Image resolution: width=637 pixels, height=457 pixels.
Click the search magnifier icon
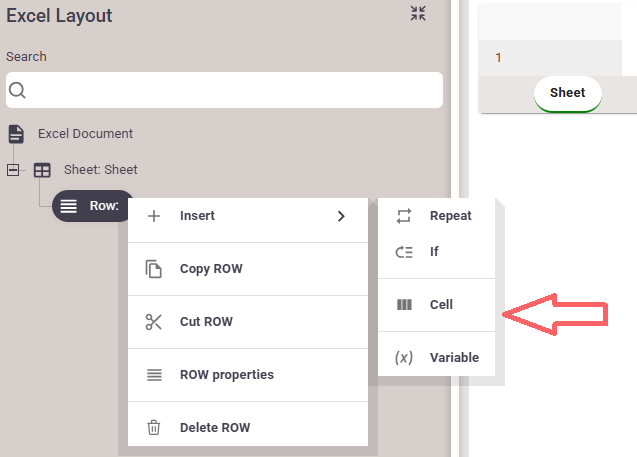[17, 91]
